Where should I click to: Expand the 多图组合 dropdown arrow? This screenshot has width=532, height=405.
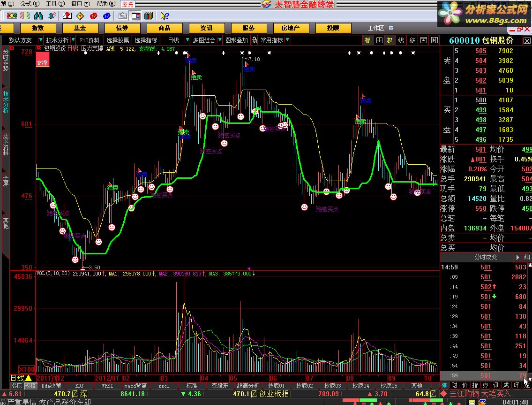pos(219,40)
